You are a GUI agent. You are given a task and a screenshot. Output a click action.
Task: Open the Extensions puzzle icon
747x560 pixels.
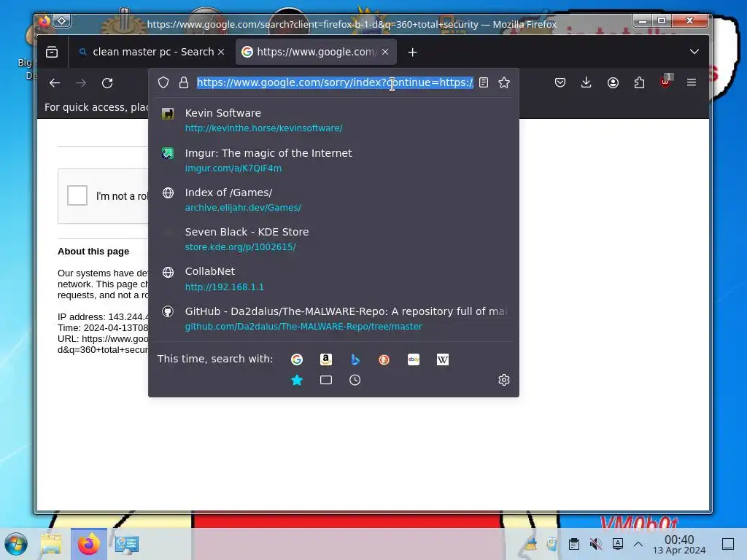[639, 82]
